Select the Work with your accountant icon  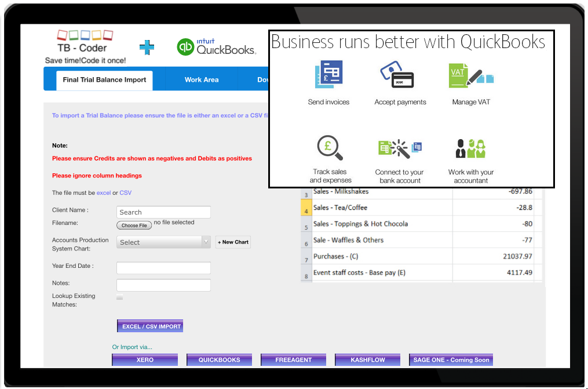[x=470, y=147]
